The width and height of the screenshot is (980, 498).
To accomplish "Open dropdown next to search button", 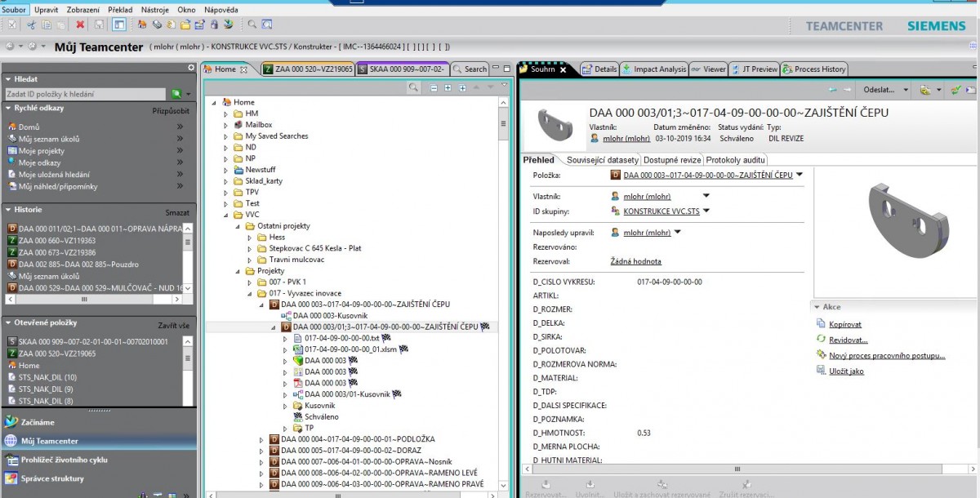I will [189, 95].
